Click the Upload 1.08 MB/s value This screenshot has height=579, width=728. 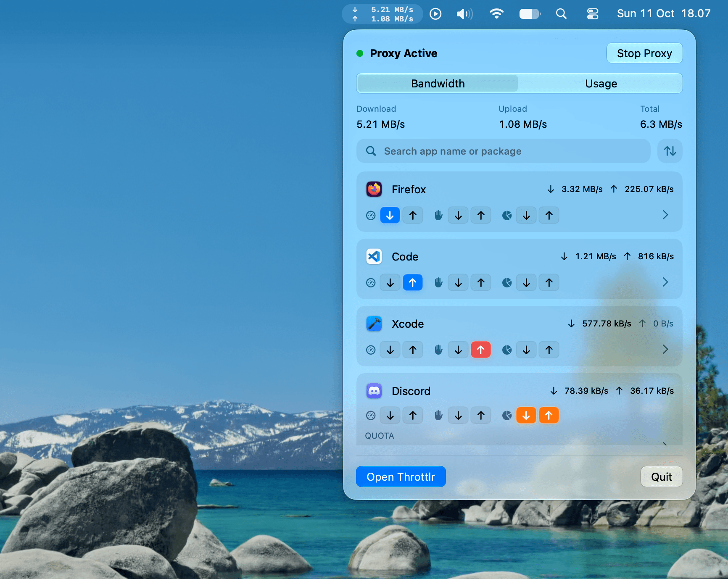click(x=522, y=124)
